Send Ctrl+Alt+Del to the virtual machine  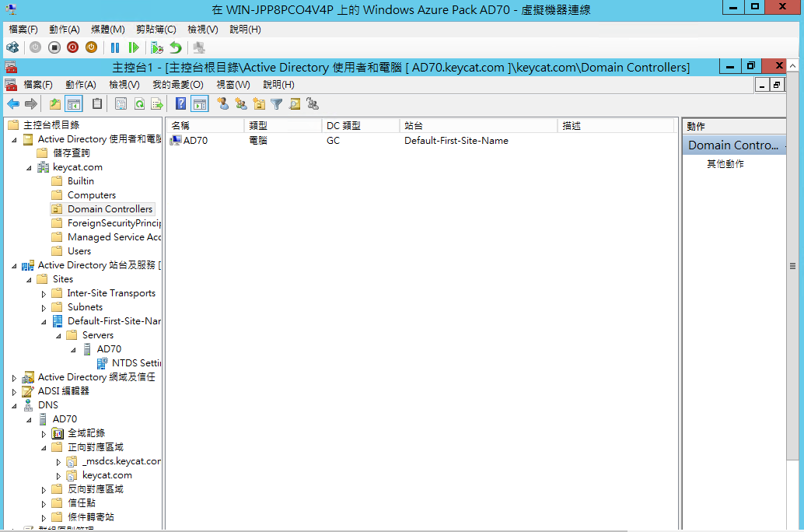[12, 47]
